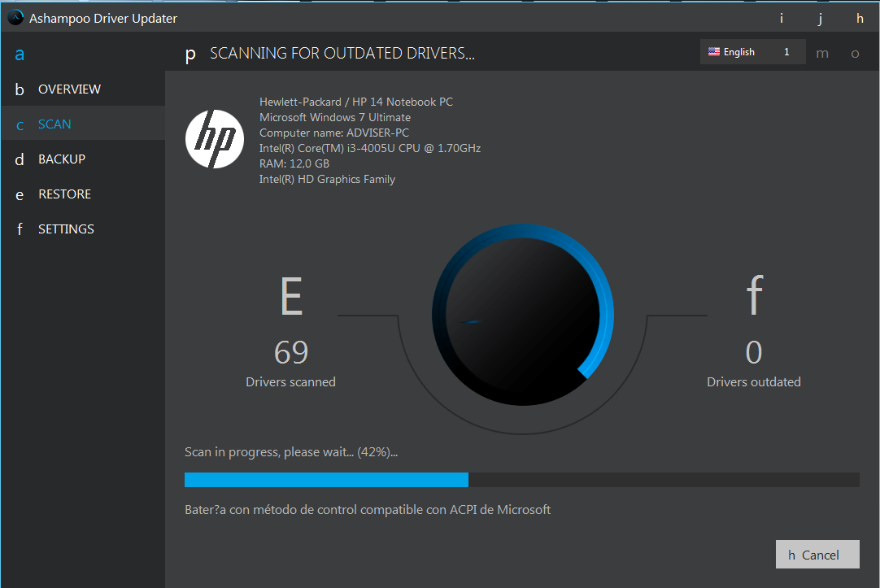880x588 pixels.
Task: Click the 'm' icon beside language selector
Action: (822, 54)
